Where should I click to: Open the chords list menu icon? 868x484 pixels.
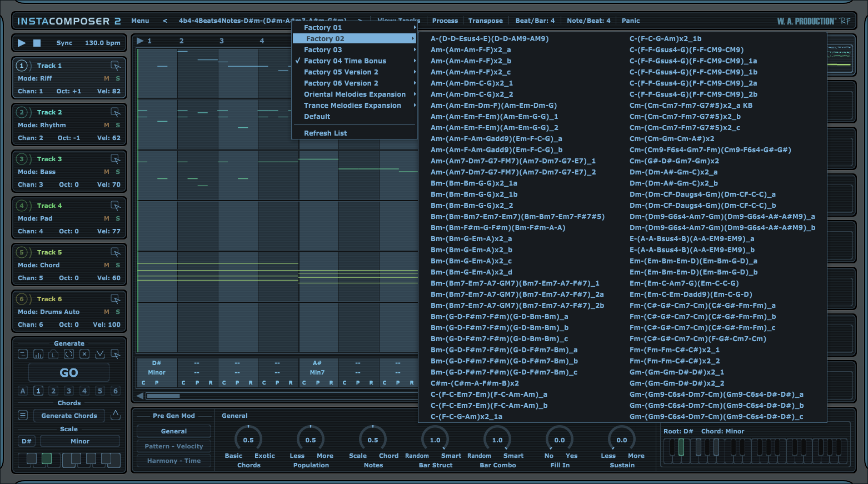tap(23, 415)
